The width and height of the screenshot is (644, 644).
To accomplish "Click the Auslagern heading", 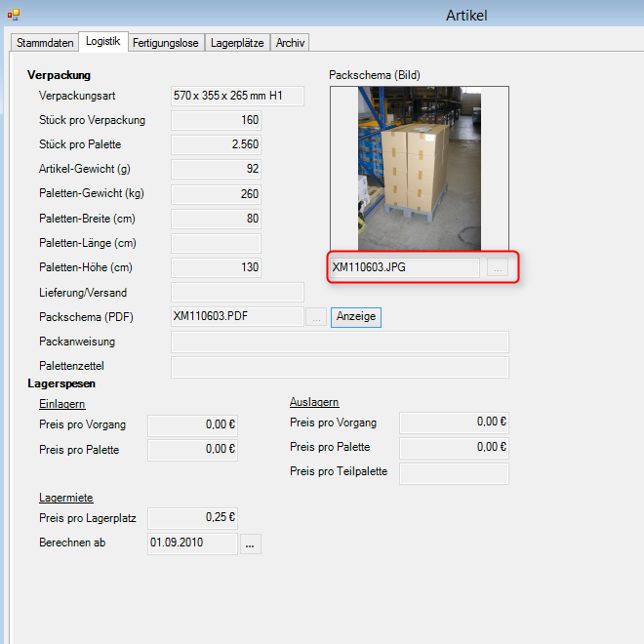I will [x=314, y=402].
